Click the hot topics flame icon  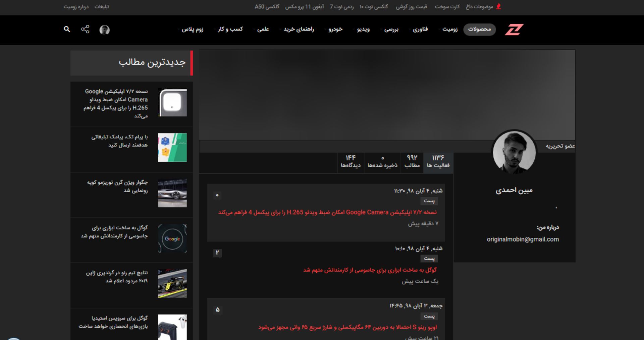point(499,6)
